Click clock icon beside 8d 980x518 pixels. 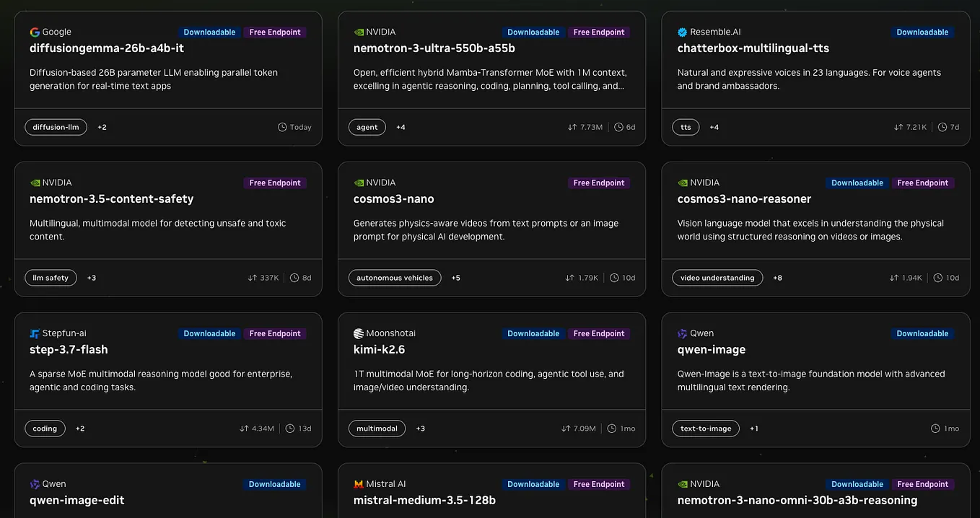coord(294,278)
